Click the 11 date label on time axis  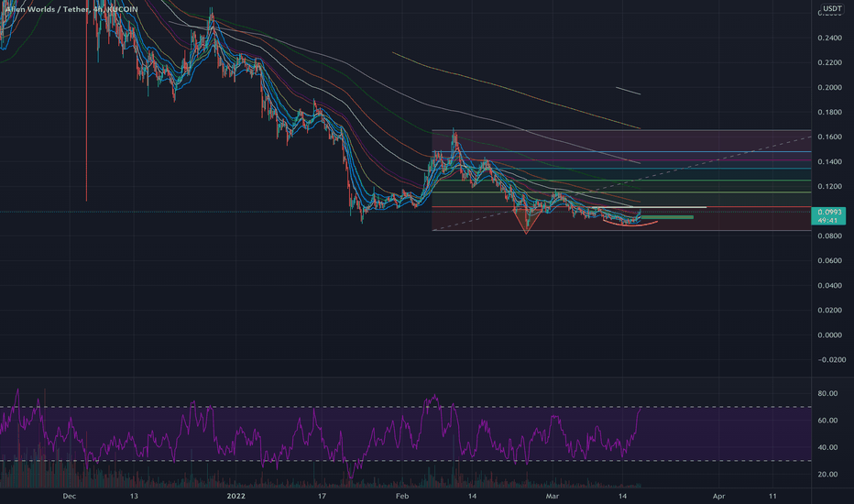(772, 496)
